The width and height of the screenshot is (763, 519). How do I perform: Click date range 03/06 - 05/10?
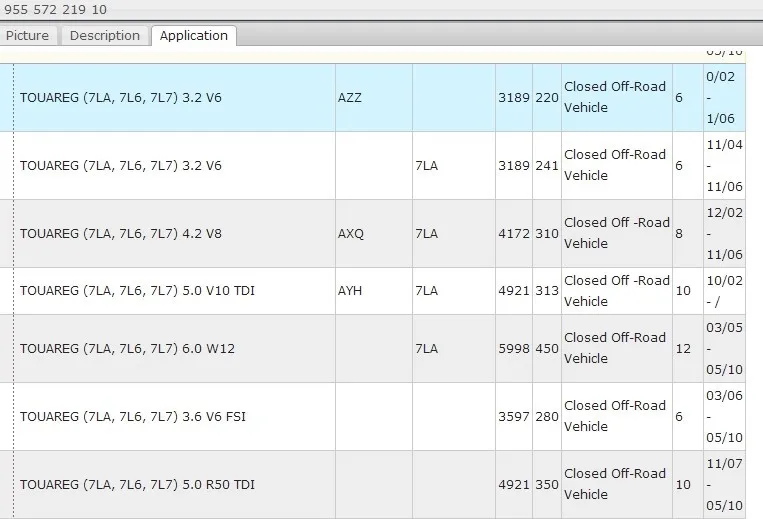pyautogui.click(x=725, y=416)
